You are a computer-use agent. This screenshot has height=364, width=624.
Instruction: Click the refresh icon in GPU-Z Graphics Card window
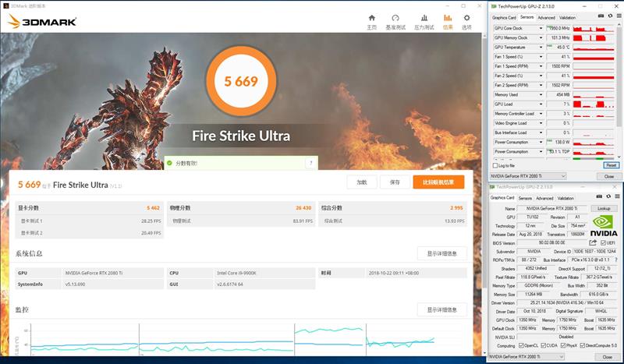click(x=608, y=196)
